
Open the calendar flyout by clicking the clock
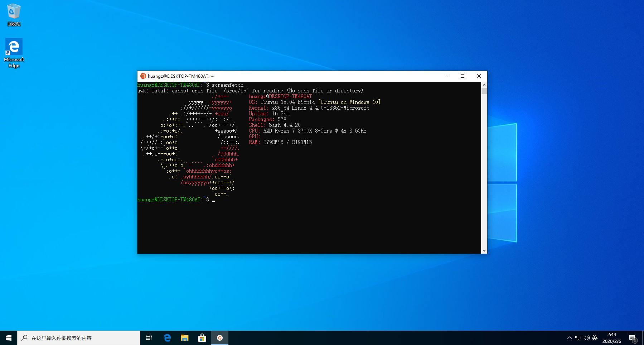pyautogui.click(x=611, y=337)
